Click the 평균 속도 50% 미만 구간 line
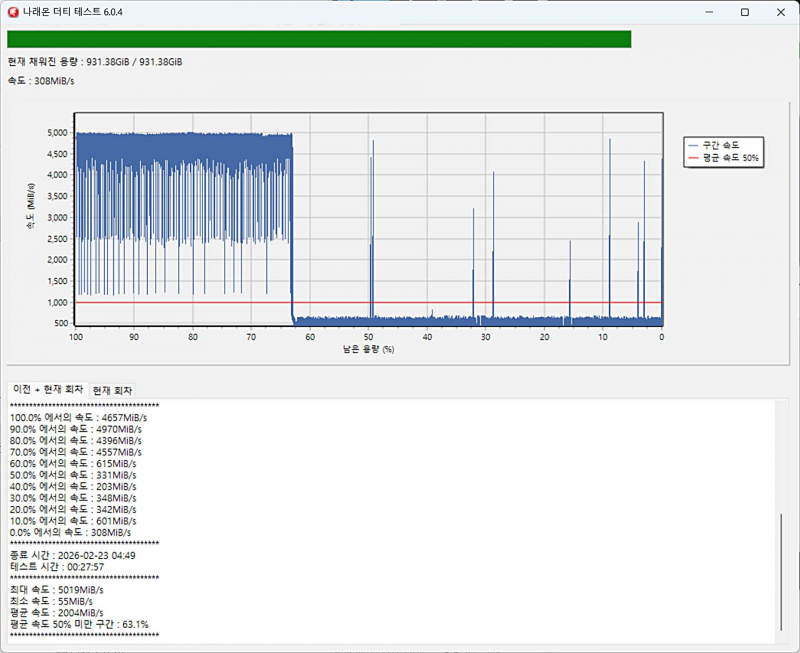Image resolution: width=800 pixels, height=653 pixels. [79, 624]
